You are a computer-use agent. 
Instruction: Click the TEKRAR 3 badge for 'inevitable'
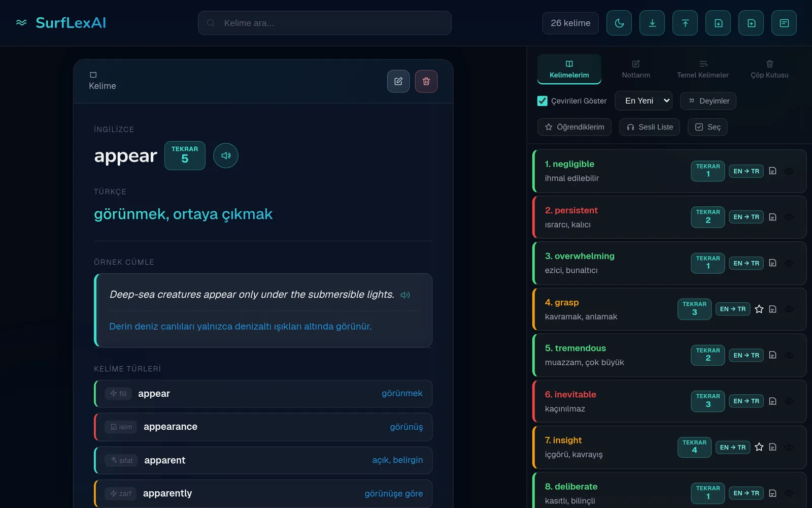pos(708,401)
